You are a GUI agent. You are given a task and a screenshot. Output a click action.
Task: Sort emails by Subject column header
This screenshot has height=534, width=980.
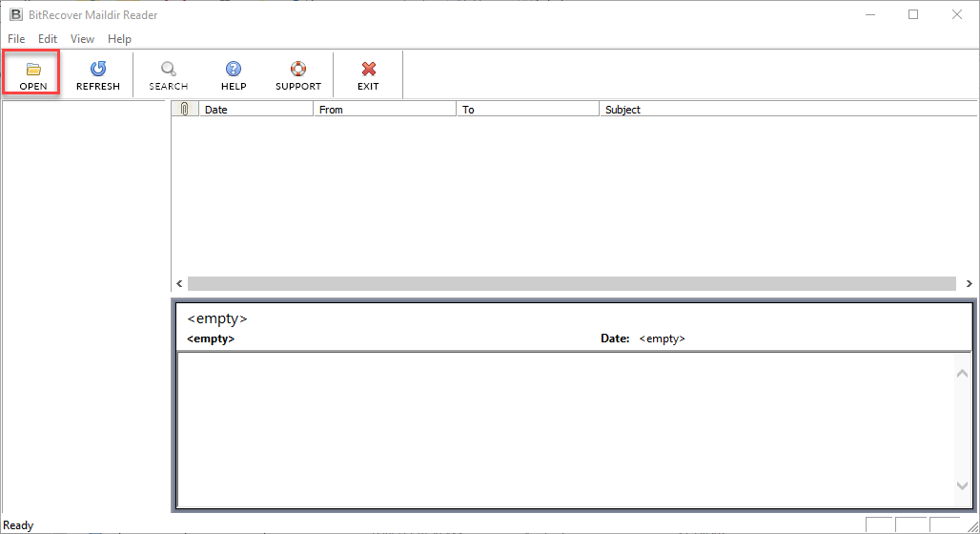(x=788, y=110)
